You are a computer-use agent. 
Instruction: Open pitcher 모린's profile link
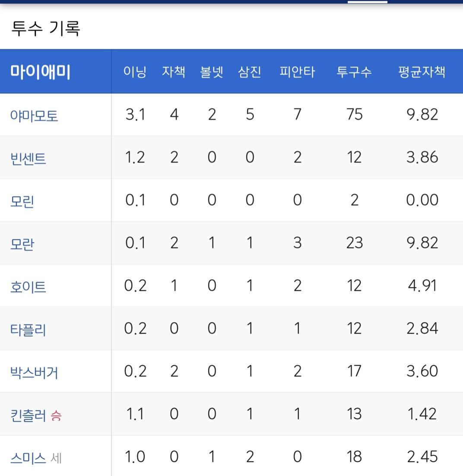tap(22, 201)
